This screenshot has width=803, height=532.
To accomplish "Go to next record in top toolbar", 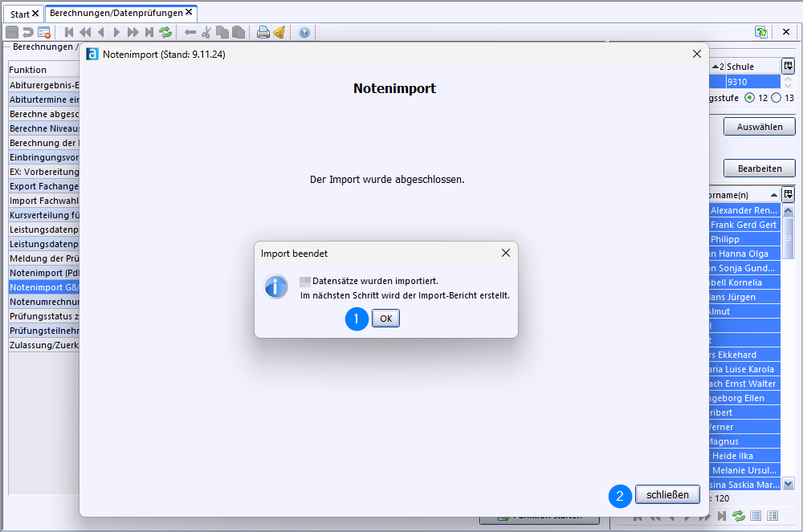I will pos(116,32).
